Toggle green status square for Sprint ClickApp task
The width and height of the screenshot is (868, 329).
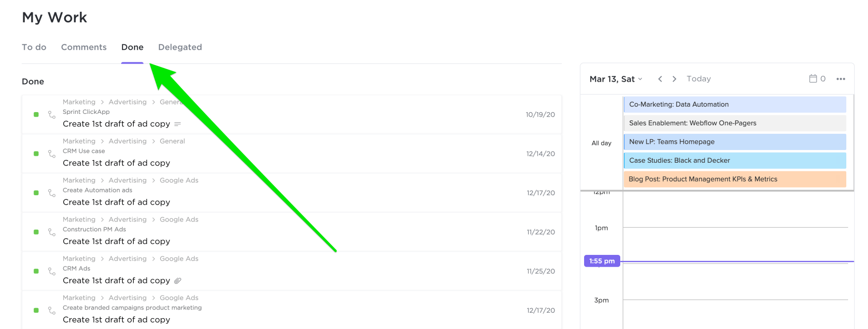pos(36,115)
